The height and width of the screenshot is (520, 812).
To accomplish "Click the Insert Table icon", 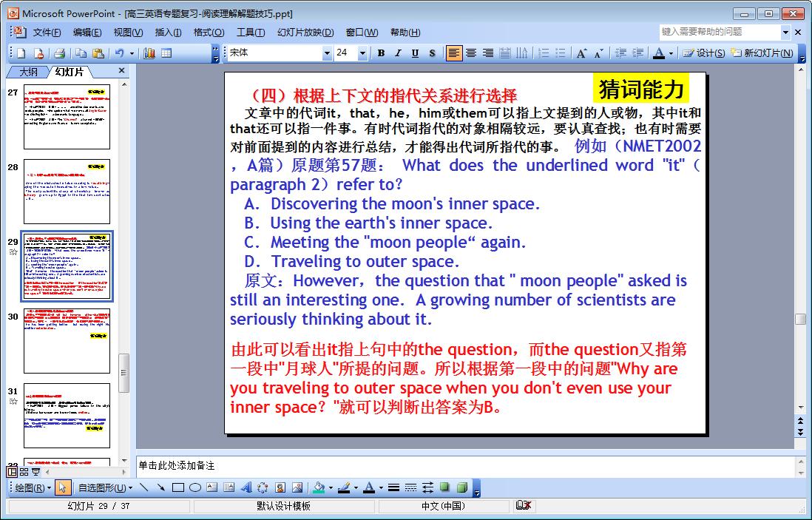I will click(166, 53).
